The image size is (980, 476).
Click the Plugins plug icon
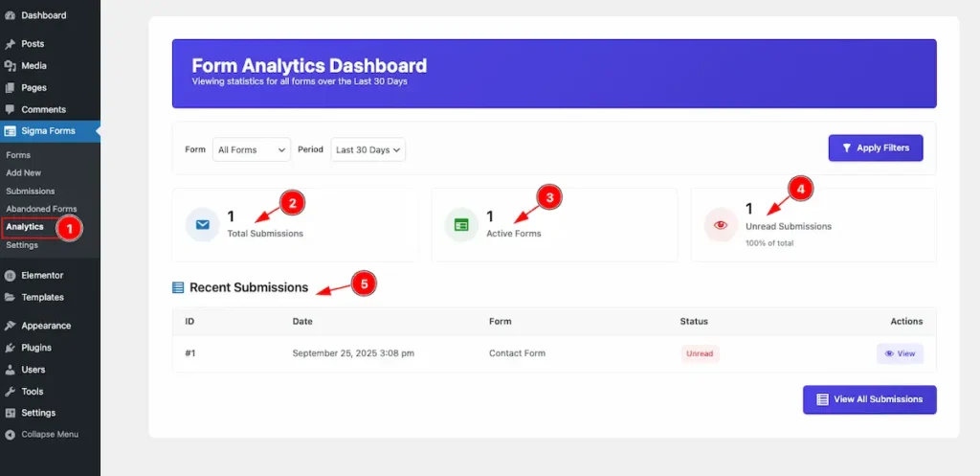10,347
